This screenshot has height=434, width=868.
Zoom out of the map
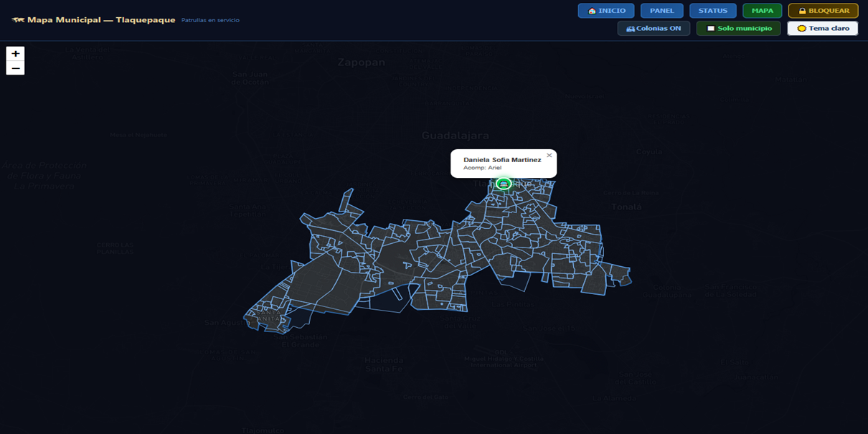point(15,68)
